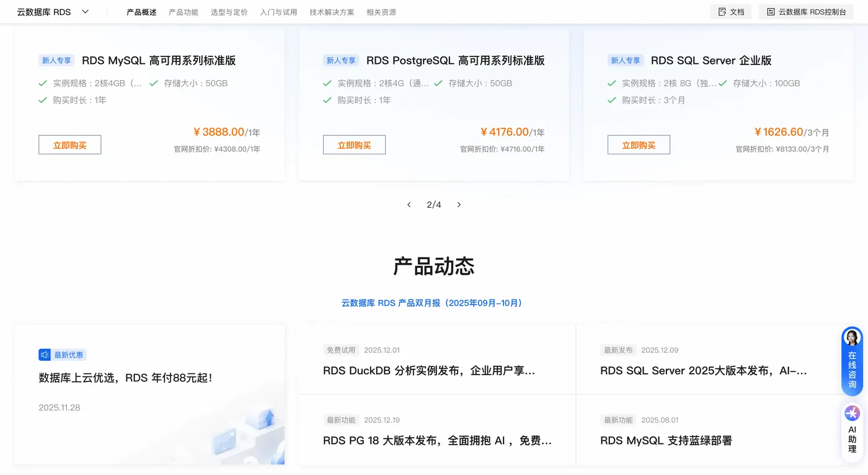Click the 产品动态 section heading
Image resolution: width=868 pixels, height=475 pixels.
[434, 267]
